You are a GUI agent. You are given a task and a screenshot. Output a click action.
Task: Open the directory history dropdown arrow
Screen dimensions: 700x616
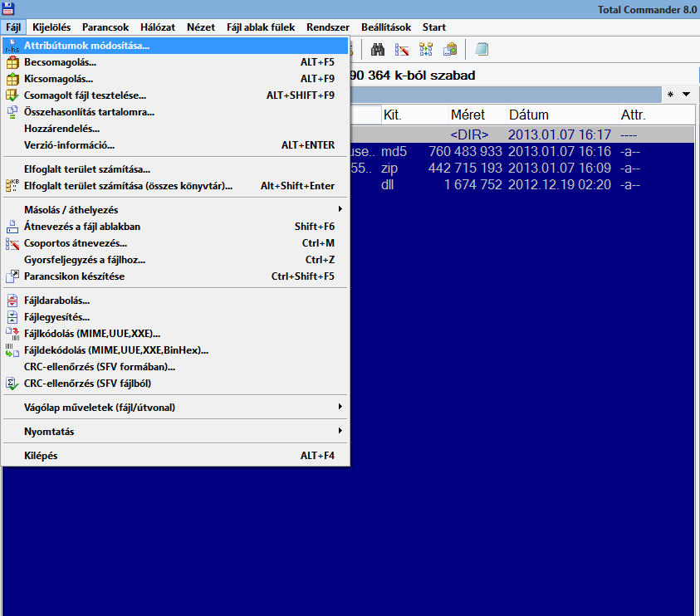(687, 94)
